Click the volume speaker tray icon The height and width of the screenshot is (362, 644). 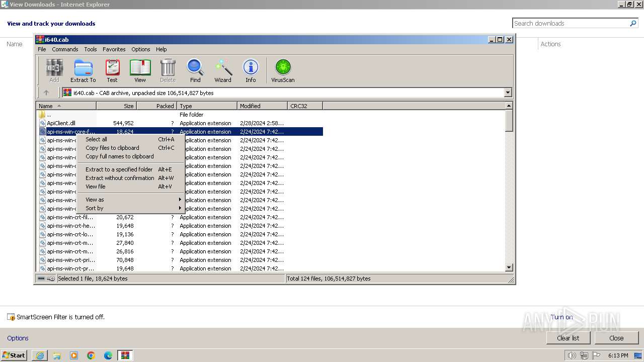[x=572, y=355]
